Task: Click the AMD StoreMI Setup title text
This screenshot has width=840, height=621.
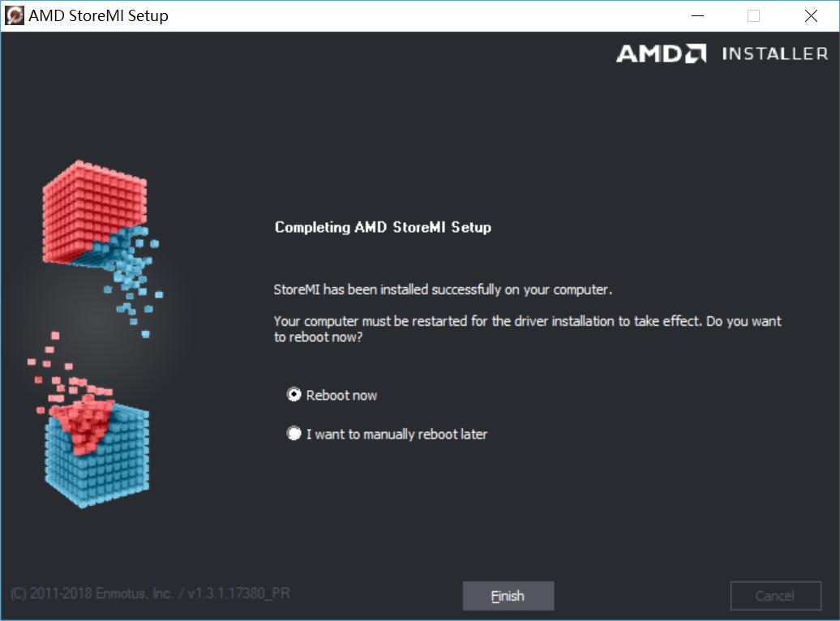Action: click(99, 15)
